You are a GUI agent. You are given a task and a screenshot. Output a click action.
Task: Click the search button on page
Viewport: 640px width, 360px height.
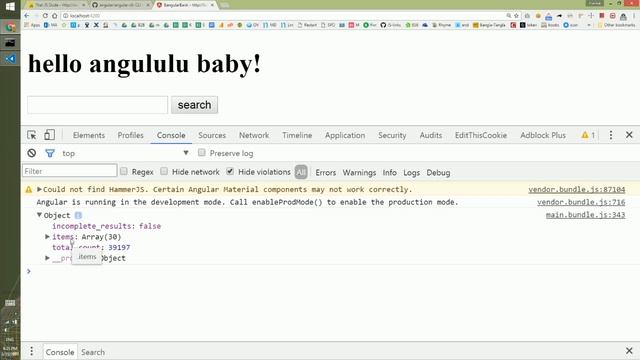[x=194, y=105]
